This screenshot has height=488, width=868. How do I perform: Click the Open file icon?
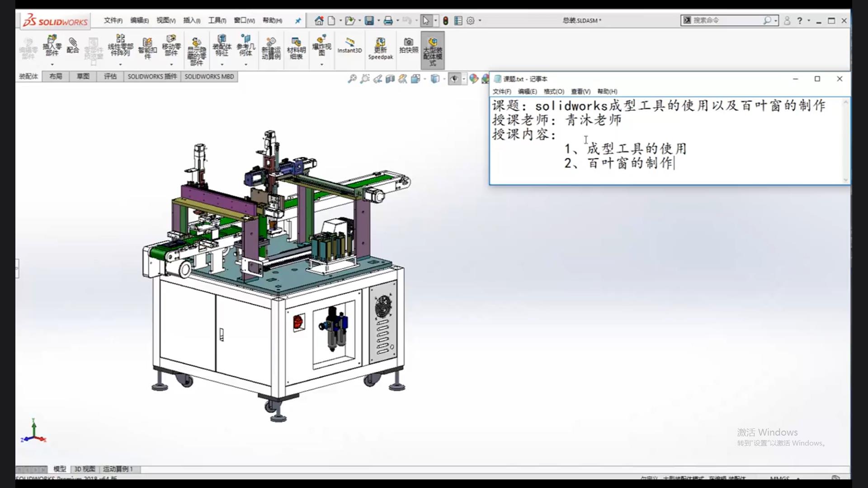coord(349,20)
